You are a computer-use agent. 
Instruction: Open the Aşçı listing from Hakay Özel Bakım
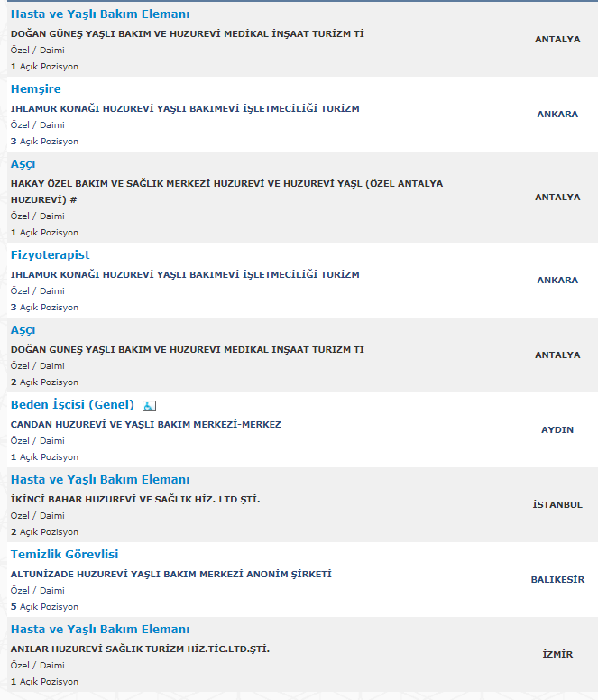pyautogui.click(x=23, y=164)
